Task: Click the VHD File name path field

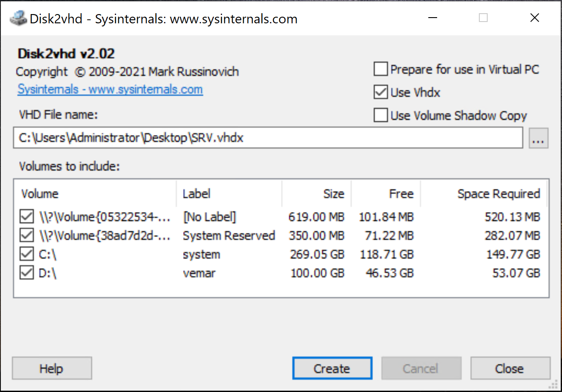Action: 268,138
